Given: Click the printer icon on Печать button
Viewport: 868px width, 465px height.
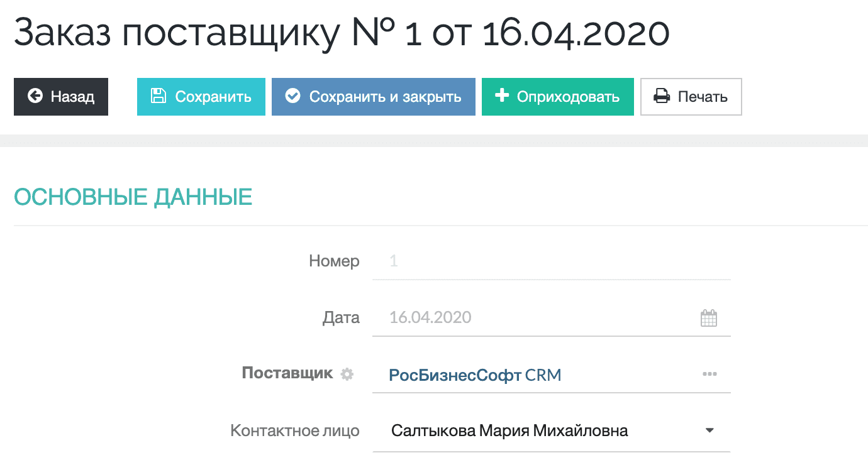Looking at the screenshot, I should click(x=661, y=96).
